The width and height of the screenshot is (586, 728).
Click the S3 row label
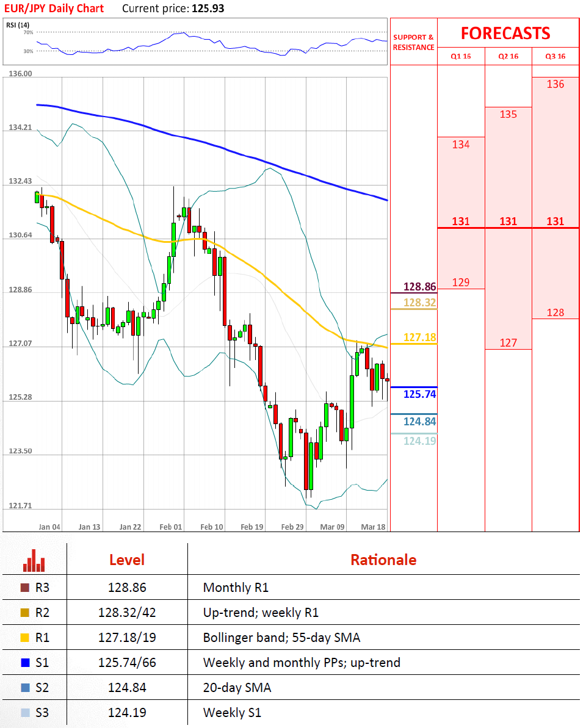[x=42, y=713]
